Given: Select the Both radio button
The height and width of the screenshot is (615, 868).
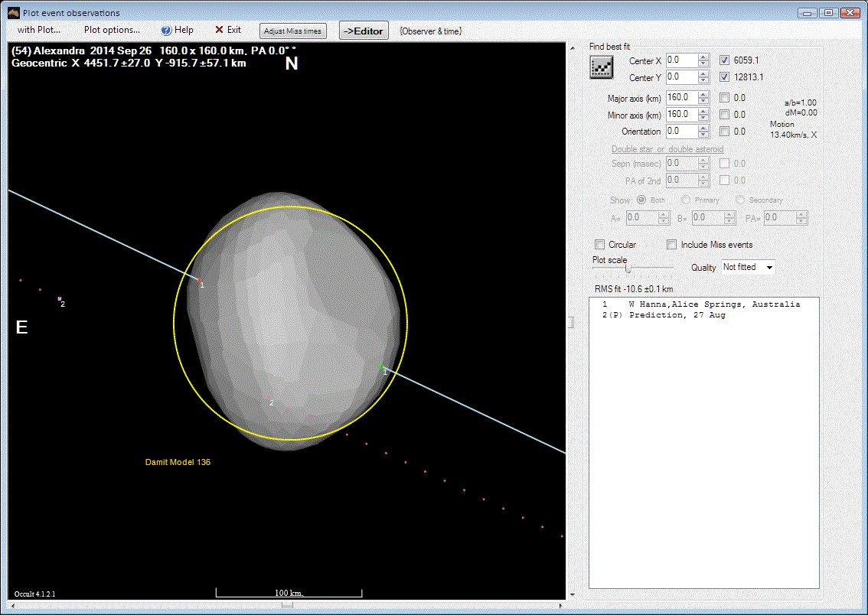Looking at the screenshot, I should pos(641,200).
